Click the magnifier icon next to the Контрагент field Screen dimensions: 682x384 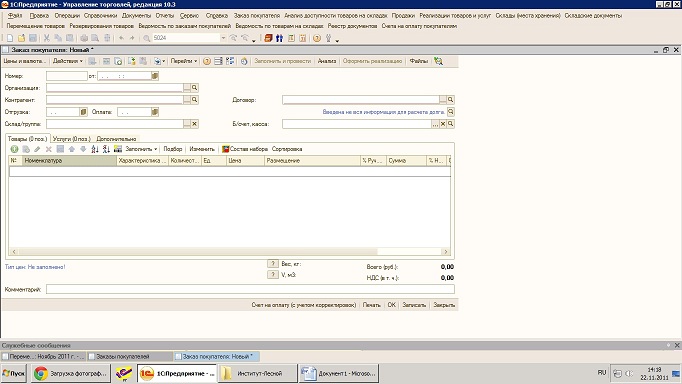coord(195,100)
